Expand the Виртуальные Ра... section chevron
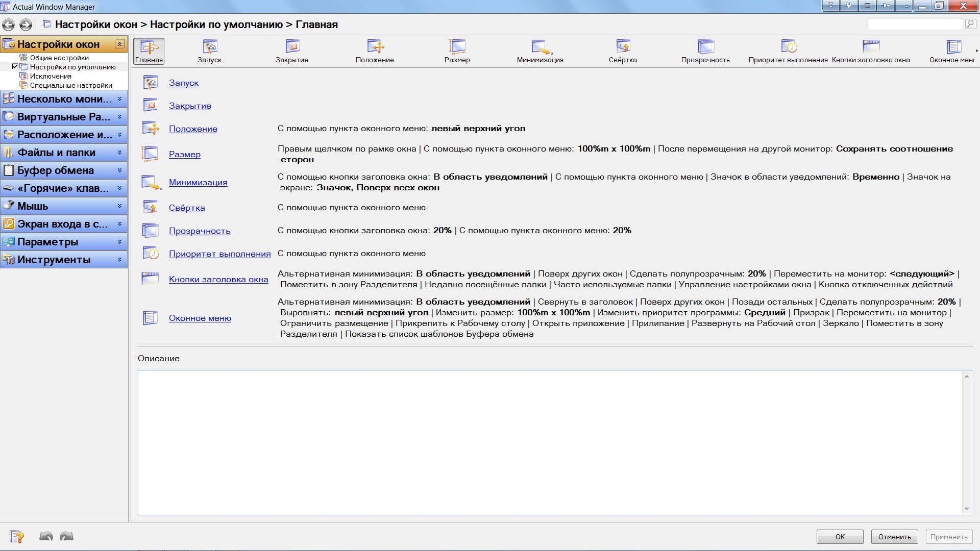980x551 pixels. click(120, 116)
